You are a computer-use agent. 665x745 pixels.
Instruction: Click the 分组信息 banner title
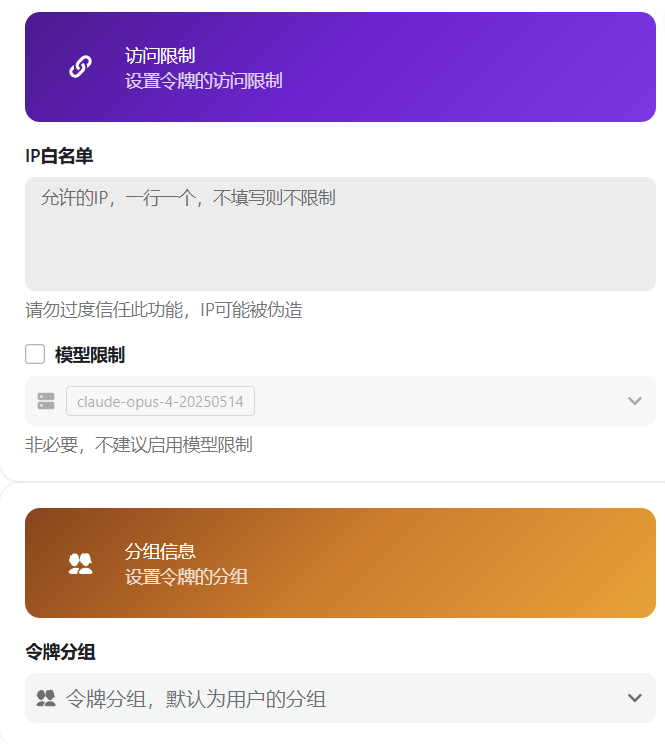pos(160,552)
